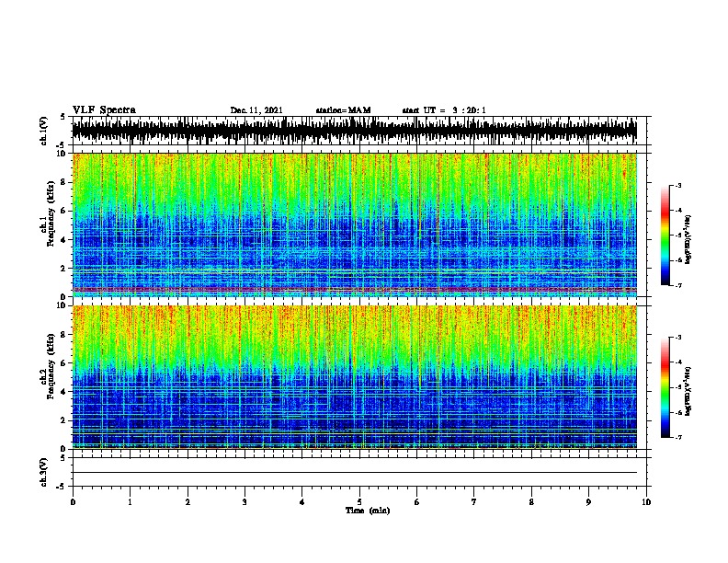Viewport: 728px width, 563px height.
Task: Click time axis tick label "0"
Action: [x=73, y=502]
